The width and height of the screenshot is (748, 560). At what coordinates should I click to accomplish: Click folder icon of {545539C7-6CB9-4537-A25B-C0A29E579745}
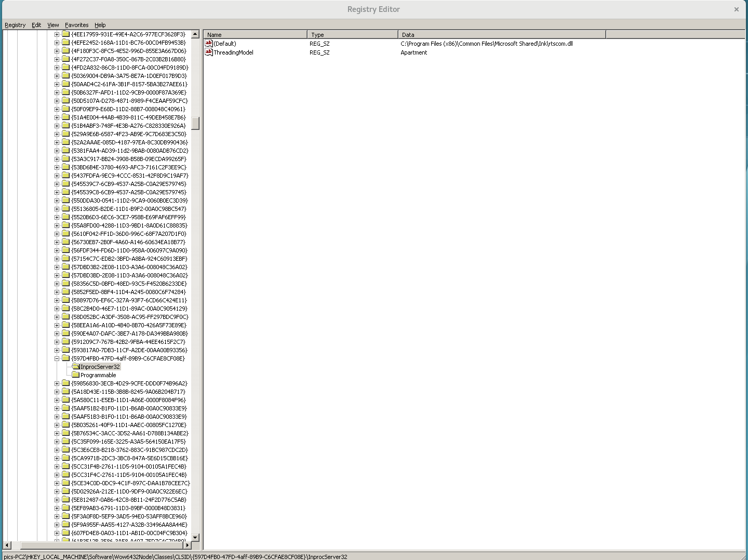pyautogui.click(x=66, y=184)
